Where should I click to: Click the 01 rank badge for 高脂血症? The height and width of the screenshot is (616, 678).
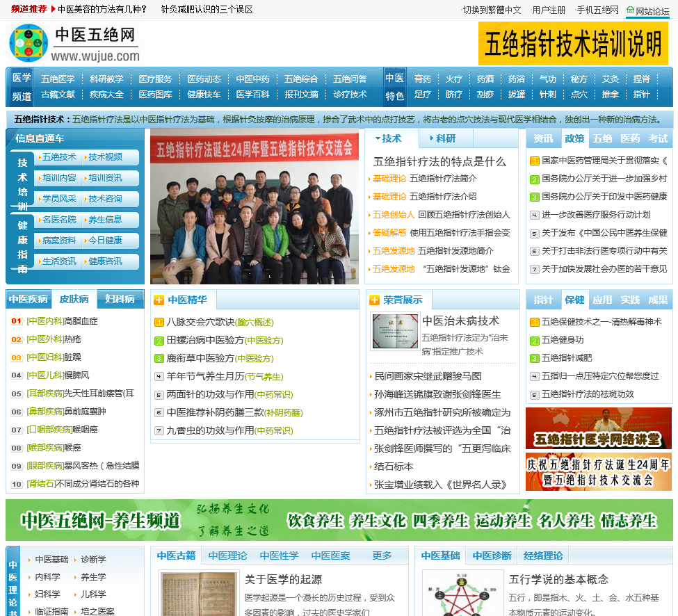(17, 321)
